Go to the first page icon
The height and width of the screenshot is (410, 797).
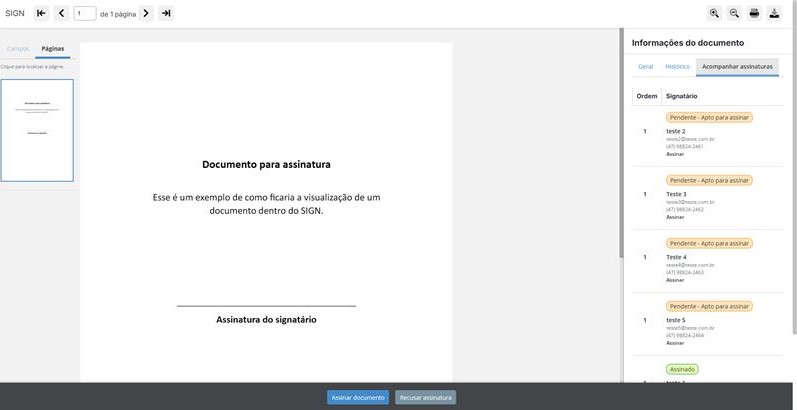(x=42, y=13)
